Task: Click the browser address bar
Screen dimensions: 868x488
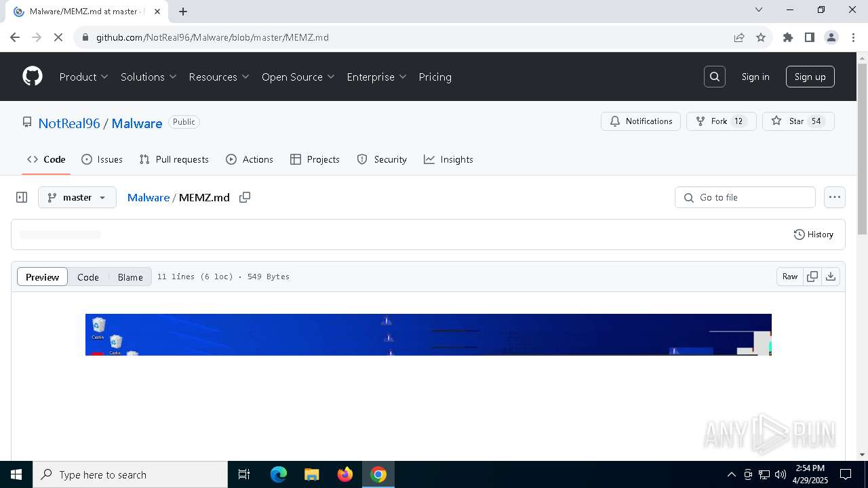Action: pos(407,37)
